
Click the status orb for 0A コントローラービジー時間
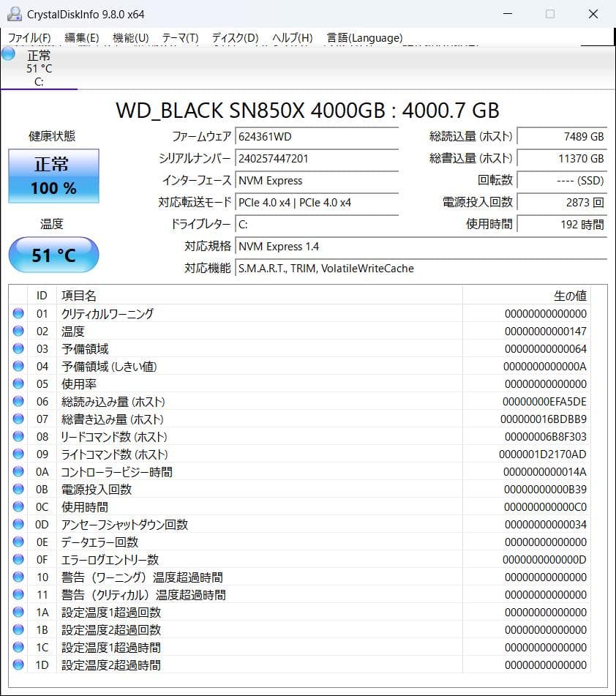(x=18, y=471)
